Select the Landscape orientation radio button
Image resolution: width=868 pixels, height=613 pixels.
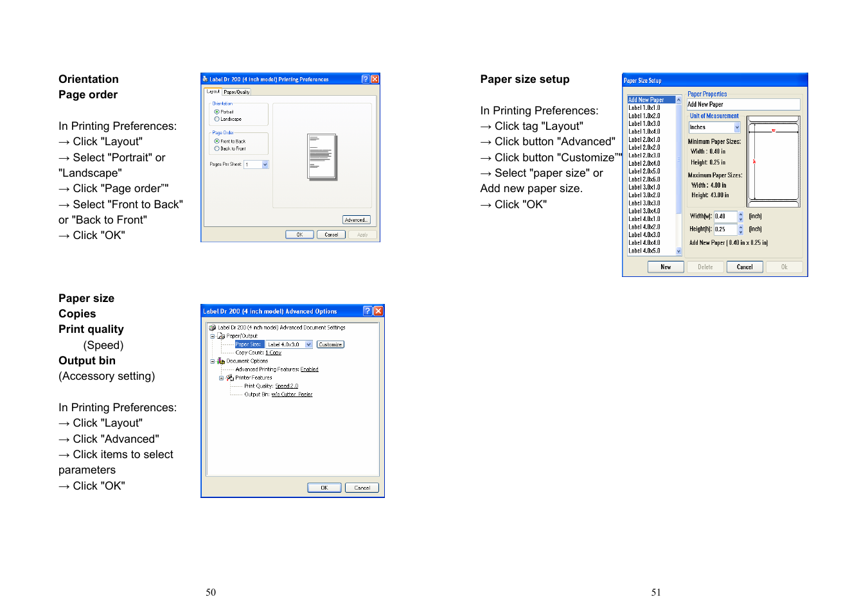coord(217,119)
